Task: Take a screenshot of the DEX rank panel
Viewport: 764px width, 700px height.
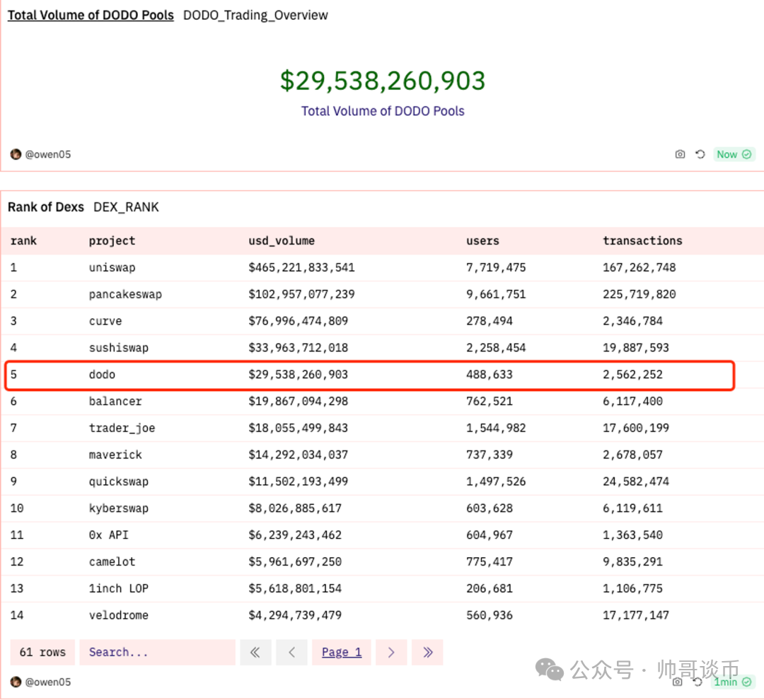Action: point(677,682)
